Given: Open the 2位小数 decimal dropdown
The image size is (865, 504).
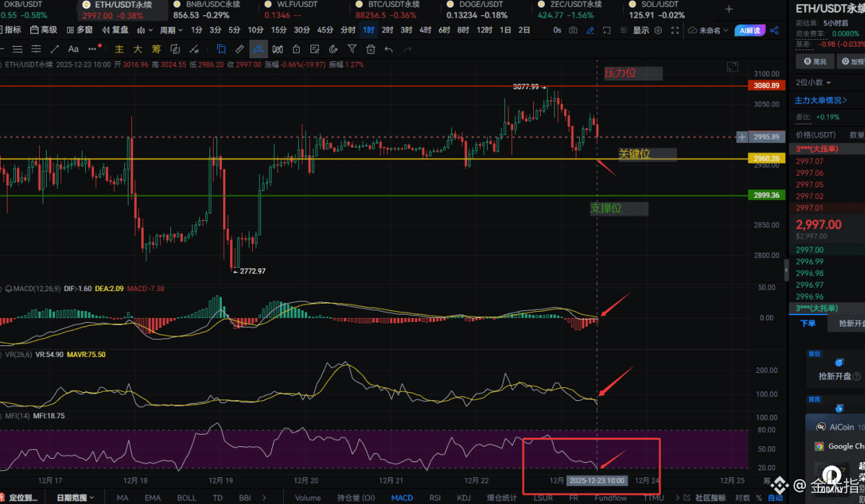Looking at the screenshot, I should click(813, 82).
